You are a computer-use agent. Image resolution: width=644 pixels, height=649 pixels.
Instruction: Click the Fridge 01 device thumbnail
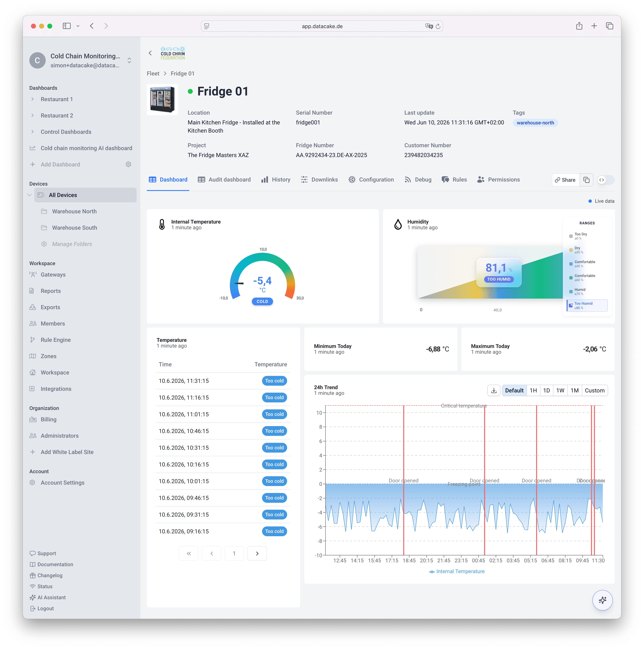point(162,100)
